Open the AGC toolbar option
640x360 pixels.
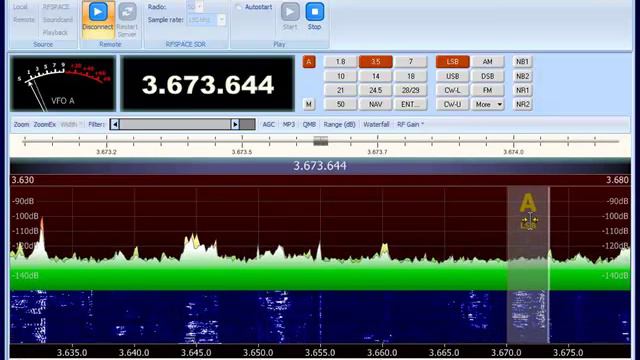(x=268, y=124)
